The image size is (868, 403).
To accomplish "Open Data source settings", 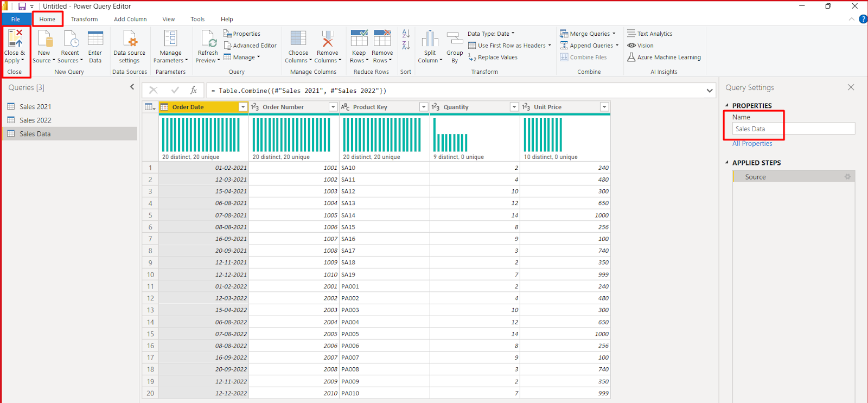I will point(129,40).
